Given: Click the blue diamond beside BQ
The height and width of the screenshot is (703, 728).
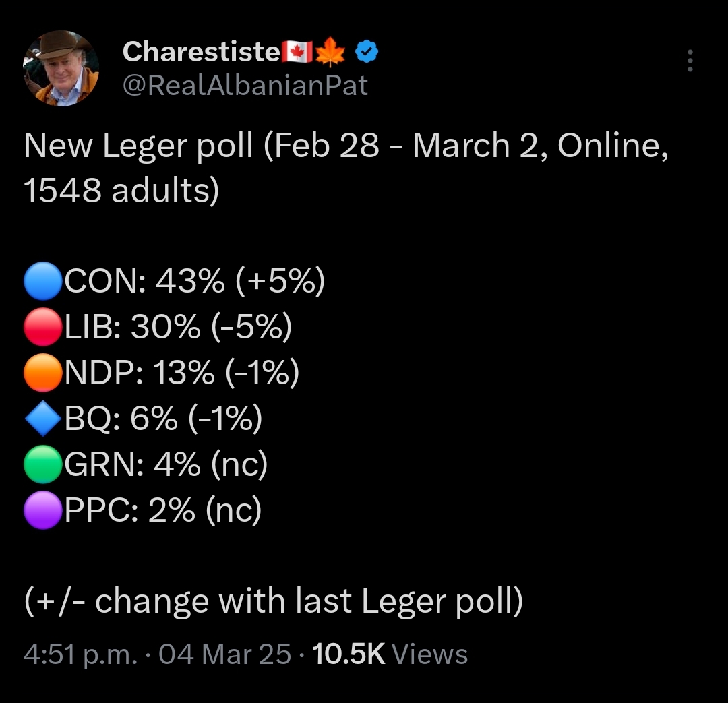Looking at the screenshot, I should click(x=42, y=419).
